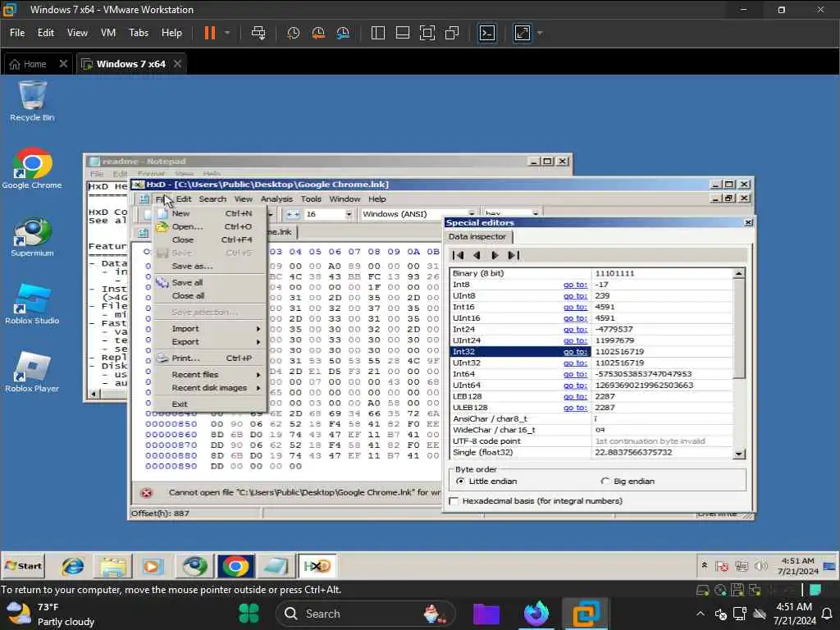Open the VMware snapshot manager
Image resolution: width=840 pixels, height=630 pixels.
[343, 33]
